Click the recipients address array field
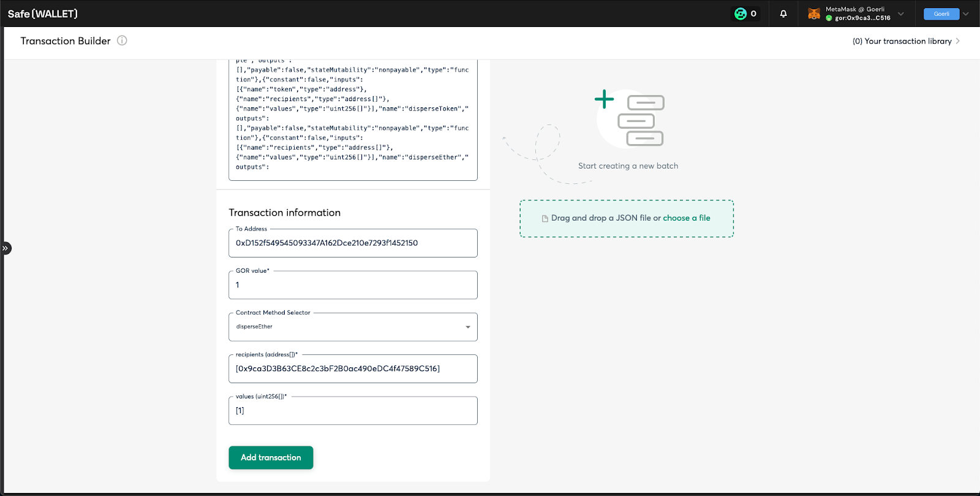This screenshot has height=496, width=980. pos(353,368)
